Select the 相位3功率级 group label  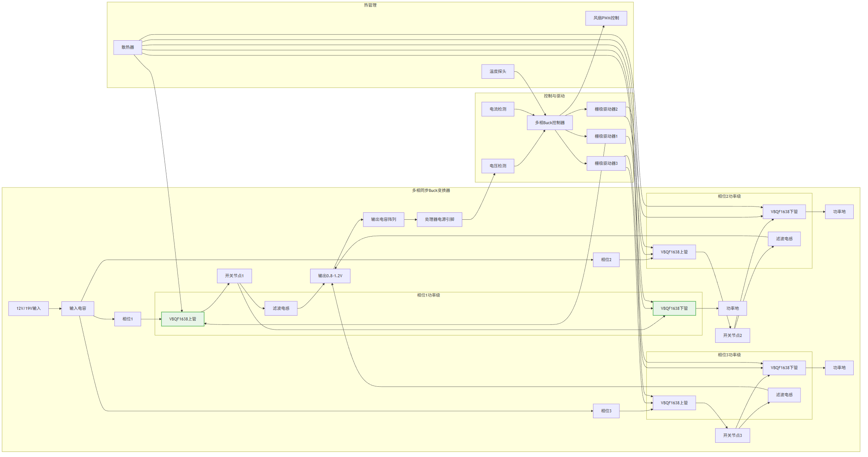[729, 355]
